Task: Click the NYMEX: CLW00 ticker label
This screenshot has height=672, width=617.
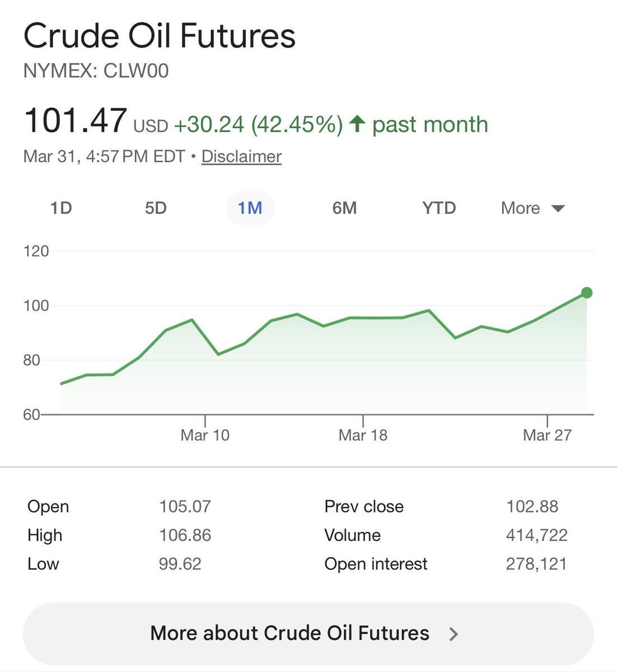Action: [x=96, y=71]
